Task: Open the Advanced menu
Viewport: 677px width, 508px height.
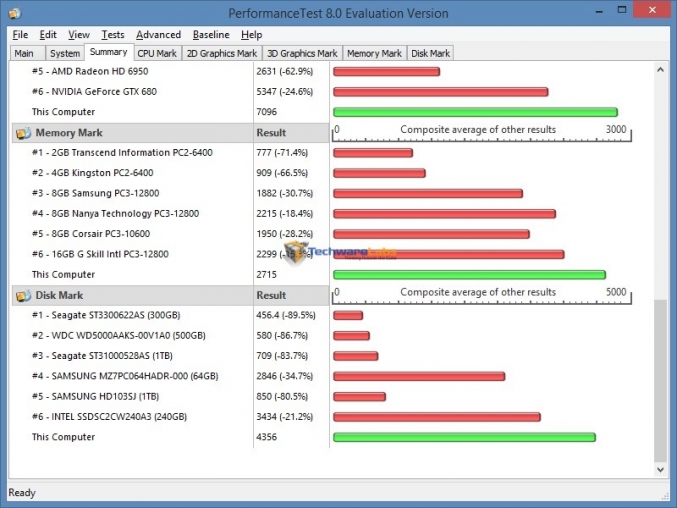Action: click(158, 35)
